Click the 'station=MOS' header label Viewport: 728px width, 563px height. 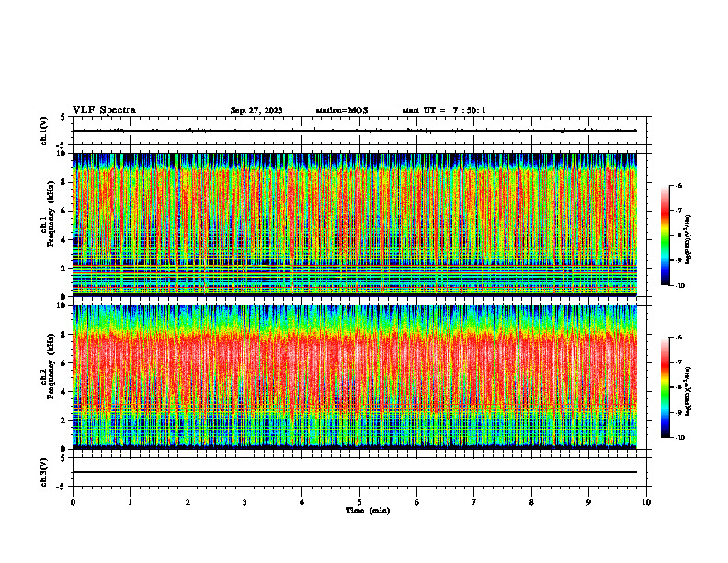point(342,110)
